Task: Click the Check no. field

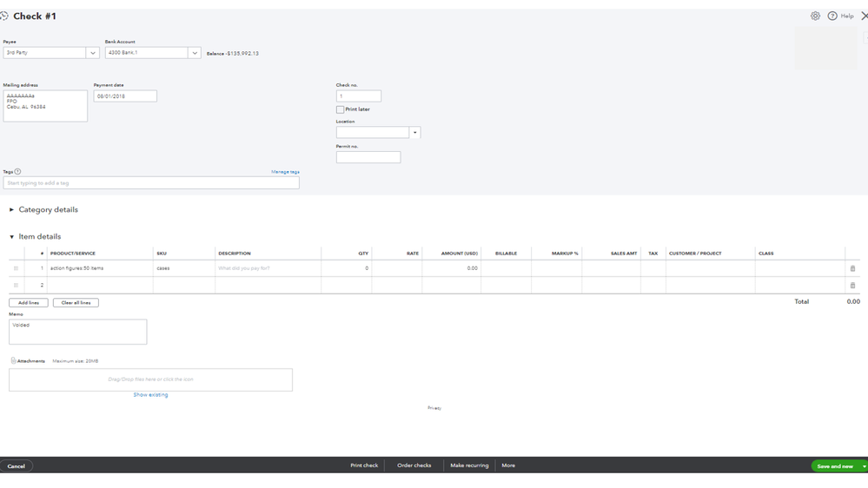Action: coord(358,96)
